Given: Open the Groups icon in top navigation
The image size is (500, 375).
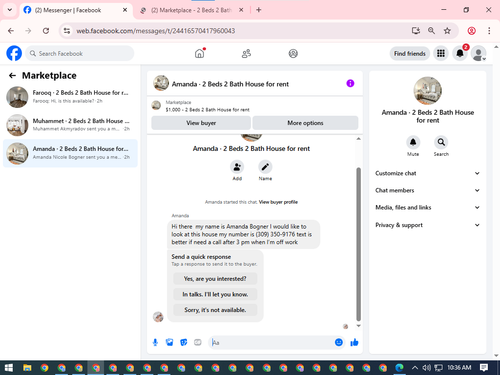Looking at the screenshot, I should [293, 53].
